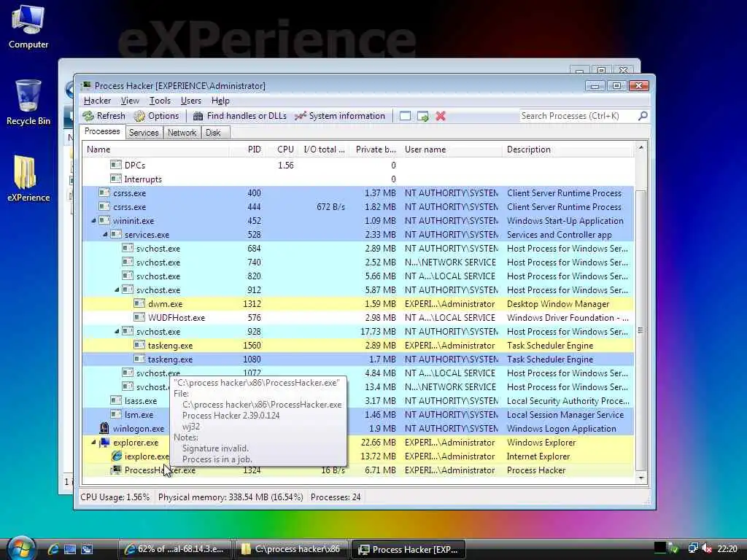Screen dimensions: 747x560
Task: Select the ProcessHacker.exe process icon
Action: [x=116, y=470]
